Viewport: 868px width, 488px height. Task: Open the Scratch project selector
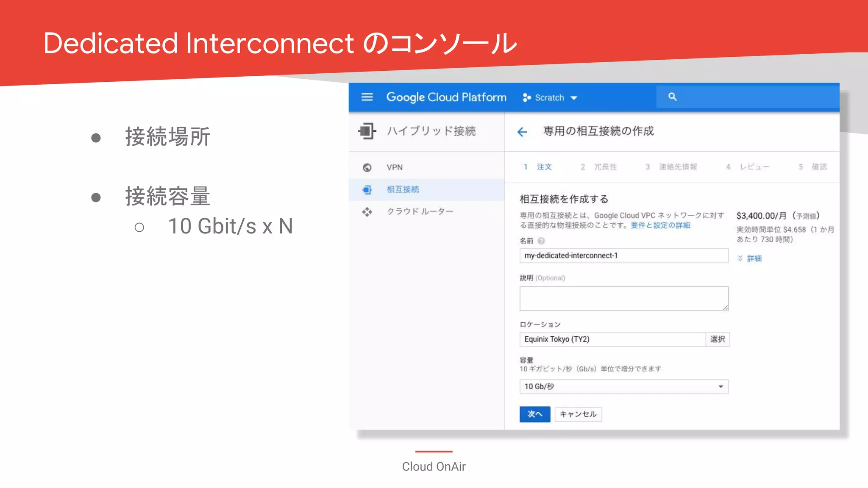[x=550, y=97]
